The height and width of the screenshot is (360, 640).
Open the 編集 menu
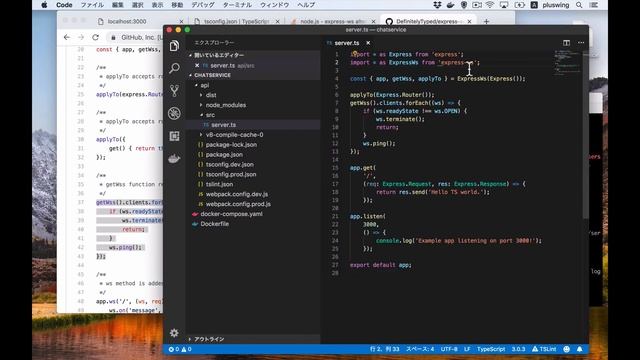click(118, 5)
